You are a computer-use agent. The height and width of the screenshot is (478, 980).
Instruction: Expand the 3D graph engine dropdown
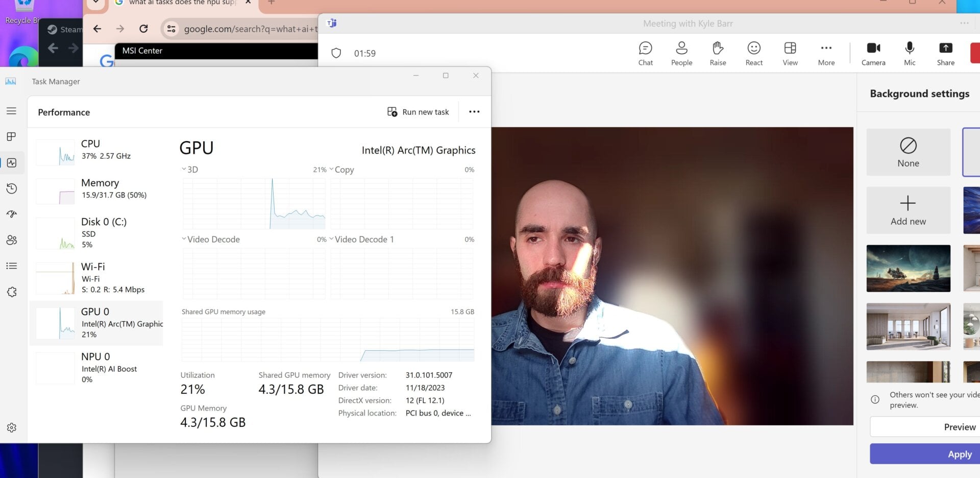189,170
